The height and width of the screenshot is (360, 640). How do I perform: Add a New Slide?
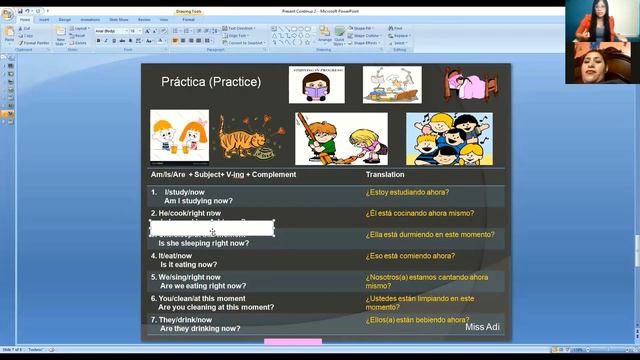[x=60, y=35]
